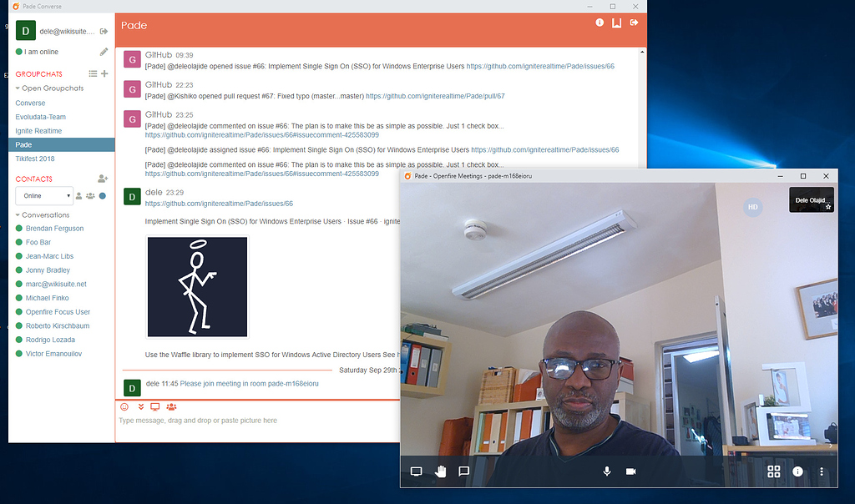855x504 pixels.
Task: Select the emoji picker in the message toolbar
Action: 123,406
